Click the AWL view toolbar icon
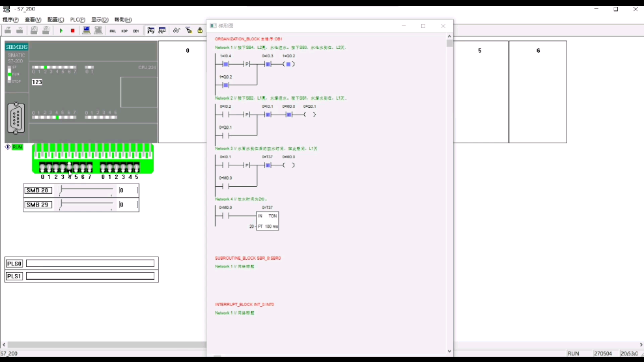Screen dimensions: 644x362 point(113,31)
